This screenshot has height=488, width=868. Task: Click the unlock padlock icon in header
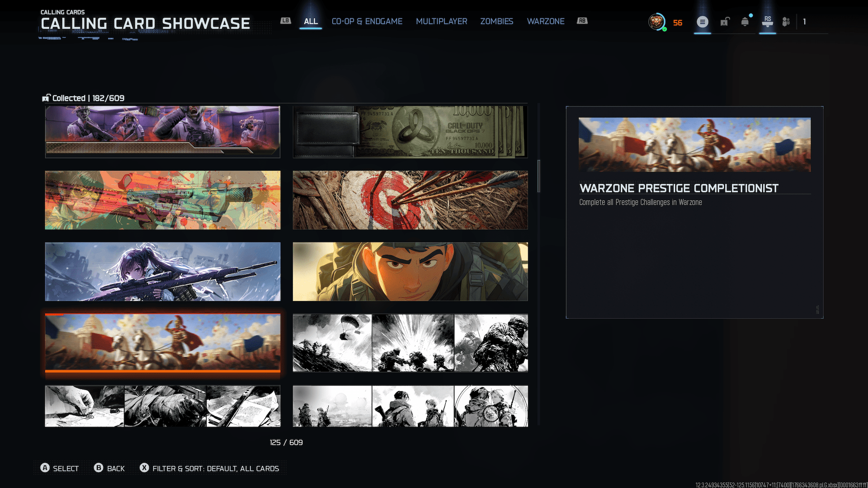point(725,22)
